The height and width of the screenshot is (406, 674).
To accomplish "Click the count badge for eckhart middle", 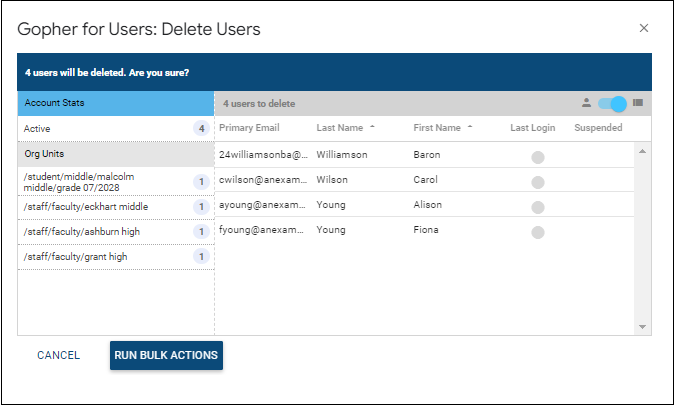I will 201,207.
